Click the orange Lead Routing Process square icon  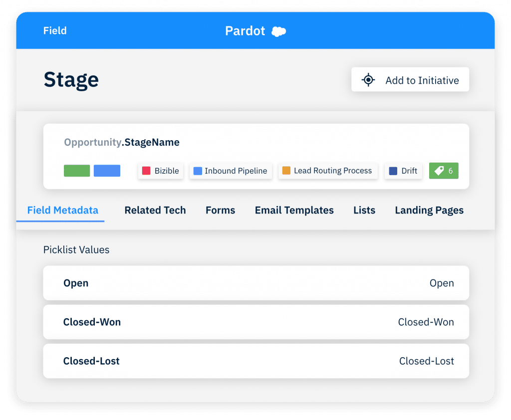tap(286, 171)
